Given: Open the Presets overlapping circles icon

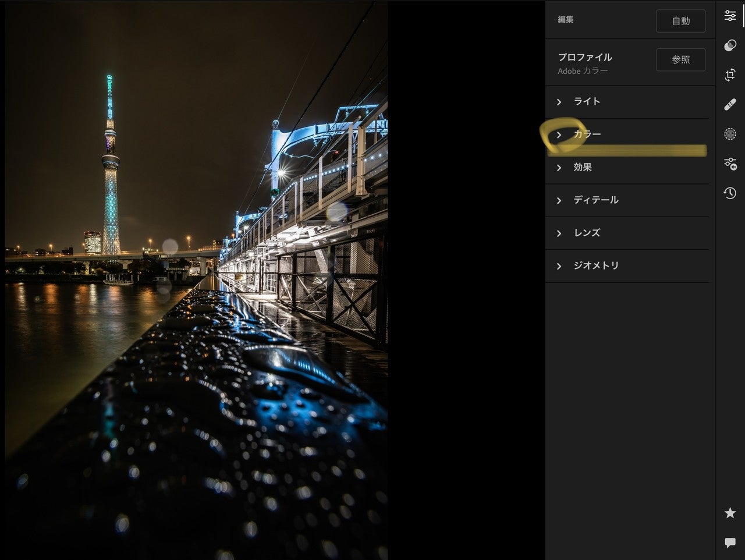Looking at the screenshot, I should pyautogui.click(x=730, y=45).
